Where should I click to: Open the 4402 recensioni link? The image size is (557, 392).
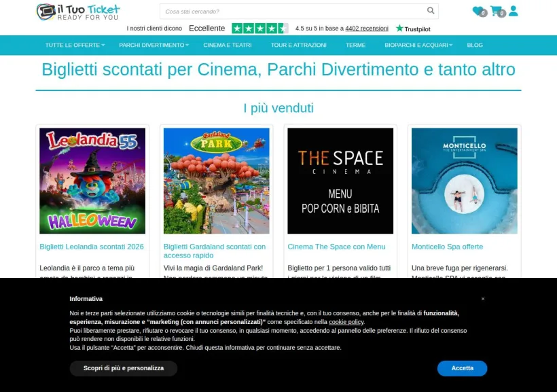coord(367,29)
